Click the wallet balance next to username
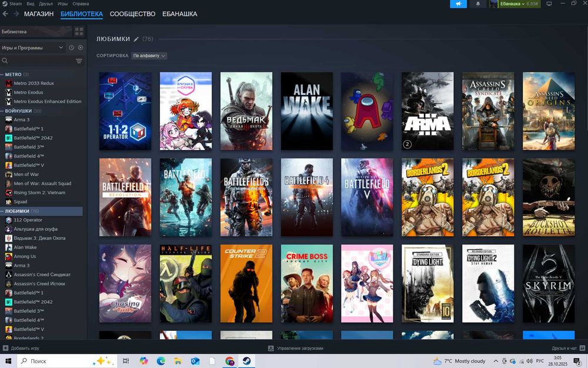 pos(532,4)
